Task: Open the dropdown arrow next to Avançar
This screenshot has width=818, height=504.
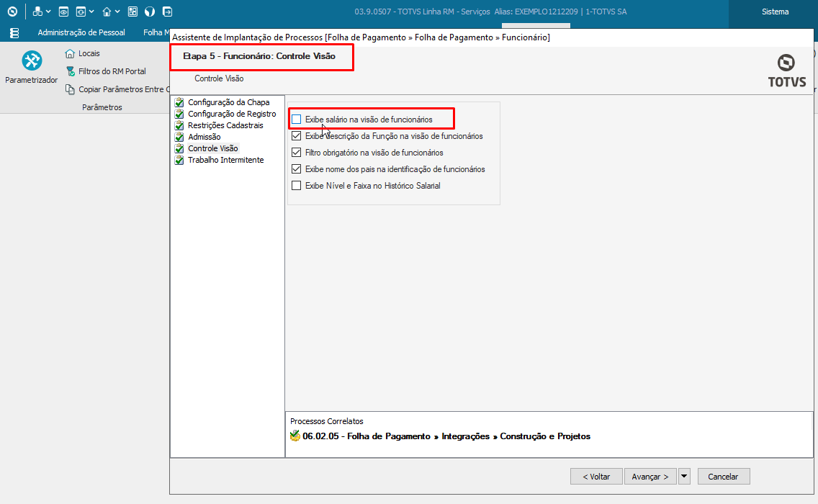Action: (684, 477)
